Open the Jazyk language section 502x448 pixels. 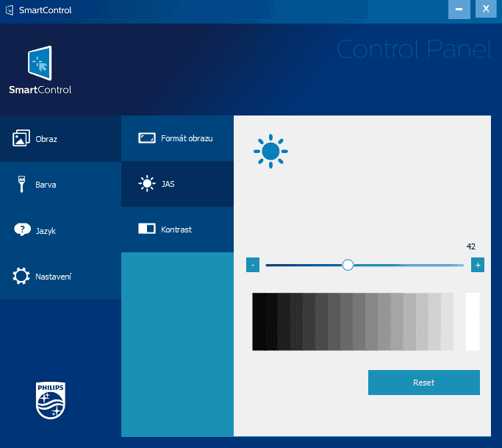(x=60, y=230)
